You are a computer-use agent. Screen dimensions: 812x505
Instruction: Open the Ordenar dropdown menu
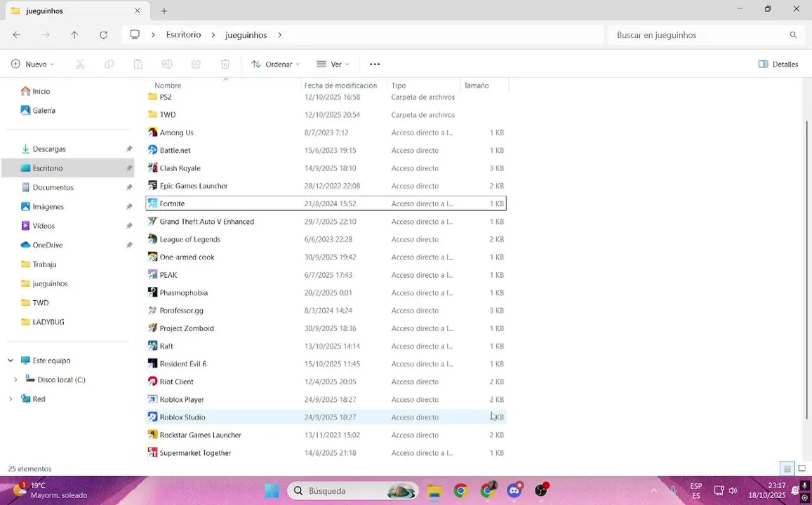(276, 64)
